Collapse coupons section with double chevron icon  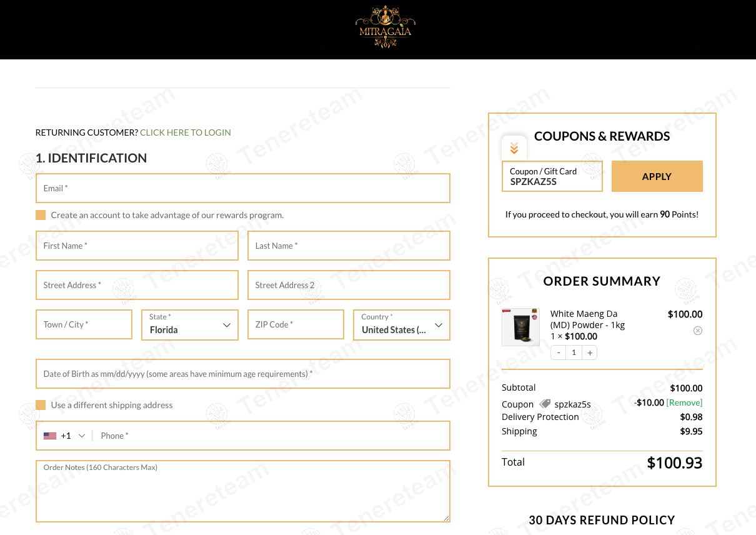click(x=514, y=149)
